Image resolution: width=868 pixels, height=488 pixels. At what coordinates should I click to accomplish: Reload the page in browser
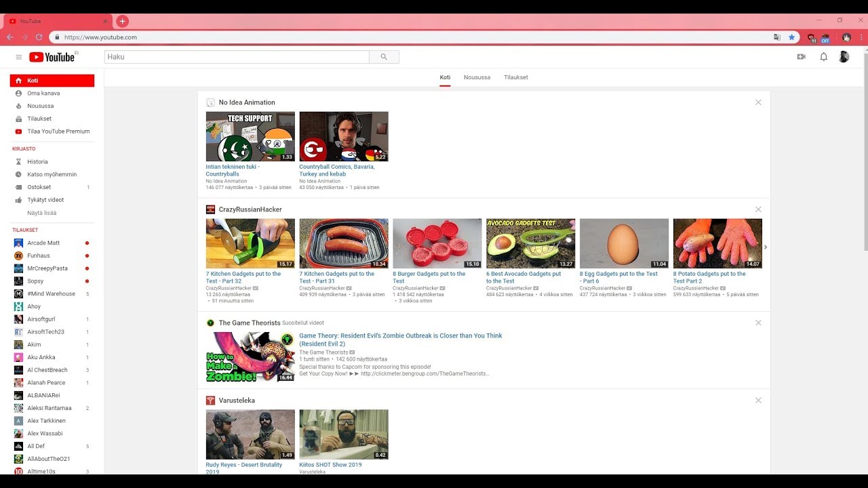[39, 37]
